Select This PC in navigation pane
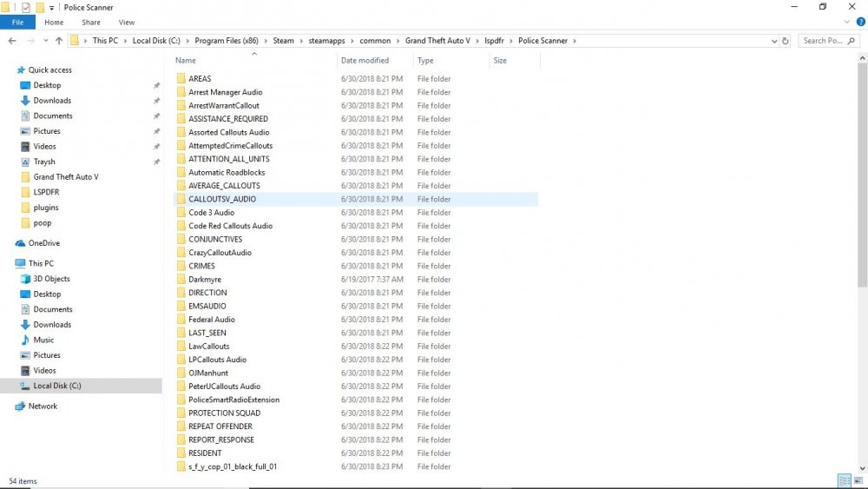The height and width of the screenshot is (489, 868). coord(41,263)
